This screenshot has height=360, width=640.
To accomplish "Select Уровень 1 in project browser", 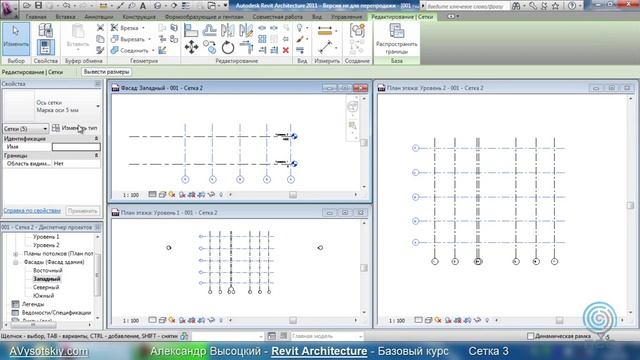I will click(46, 237).
